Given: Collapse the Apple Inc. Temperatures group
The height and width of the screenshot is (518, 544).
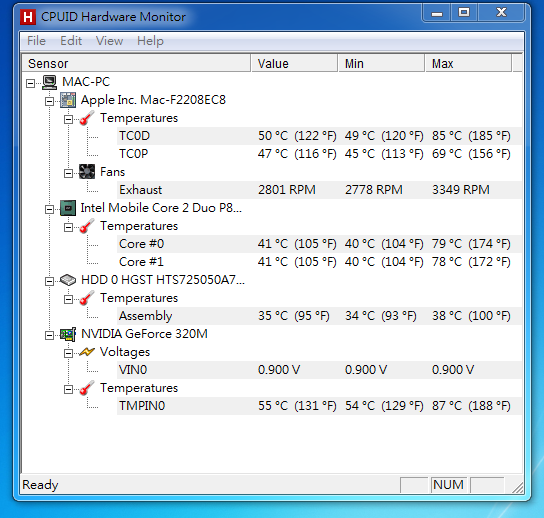Looking at the screenshot, I should 68,119.
